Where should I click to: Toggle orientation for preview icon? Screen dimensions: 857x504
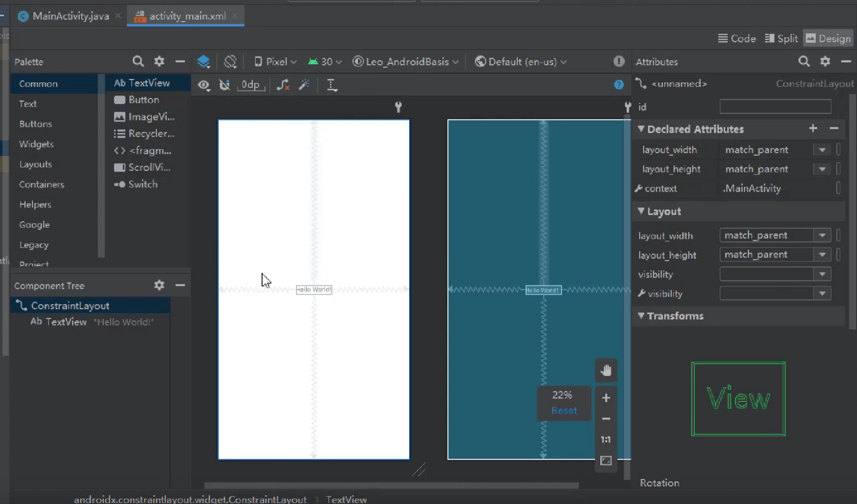pyautogui.click(x=230, y=61)
